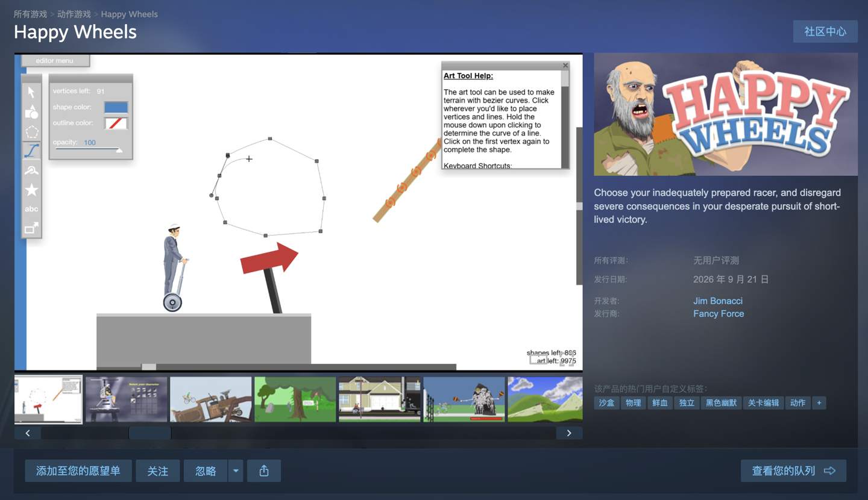Select the art bezier curve tool
The height and width of the screenshot is (500, 868).
(31, 151)
